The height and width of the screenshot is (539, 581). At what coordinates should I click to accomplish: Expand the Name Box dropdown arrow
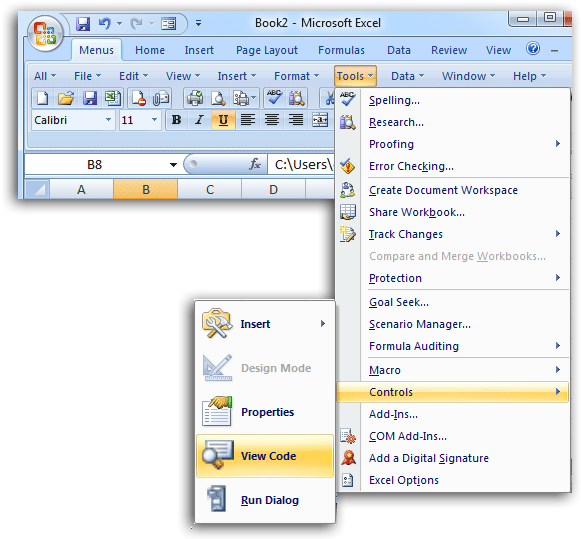click(x=173, y=165)
